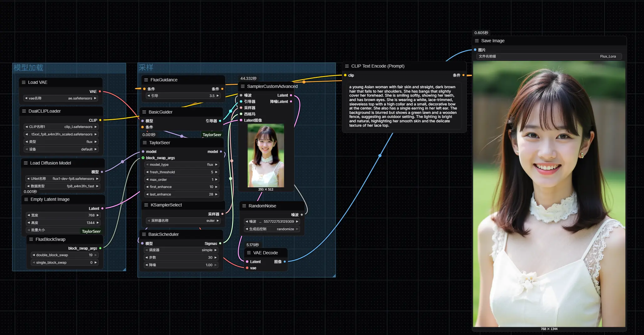Click the BasicScheduler node menu icon
Image resolution: width=644 pixels, height=335 pixels.
[x=144, y=234]
